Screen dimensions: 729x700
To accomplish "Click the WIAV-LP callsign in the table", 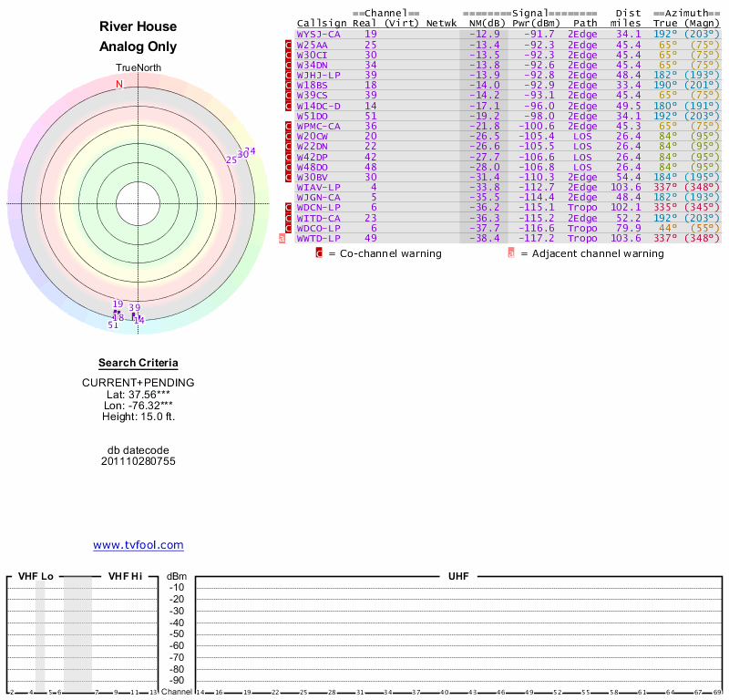I will pyautogui.click(x=318, y=187).
